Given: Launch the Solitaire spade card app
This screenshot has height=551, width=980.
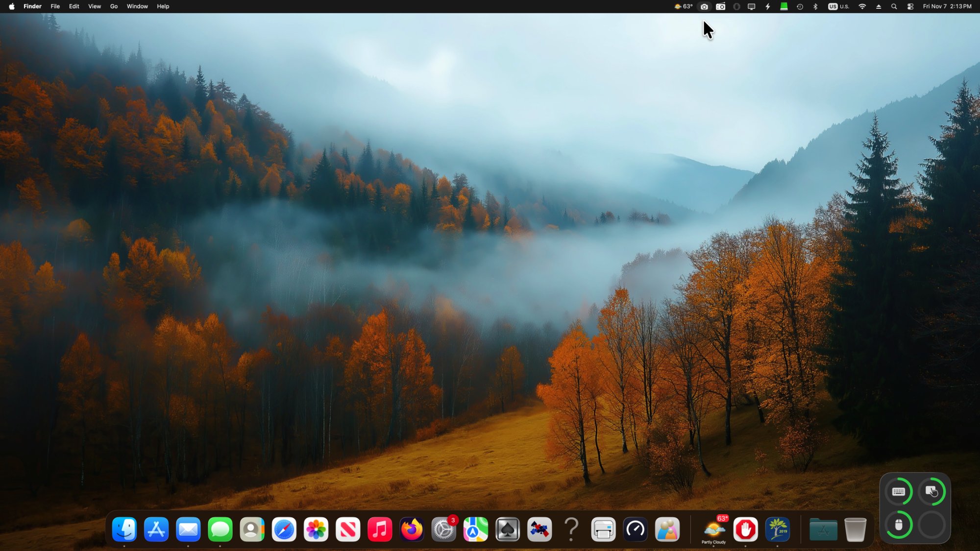Looking at the screenshot, I should 508,529.
